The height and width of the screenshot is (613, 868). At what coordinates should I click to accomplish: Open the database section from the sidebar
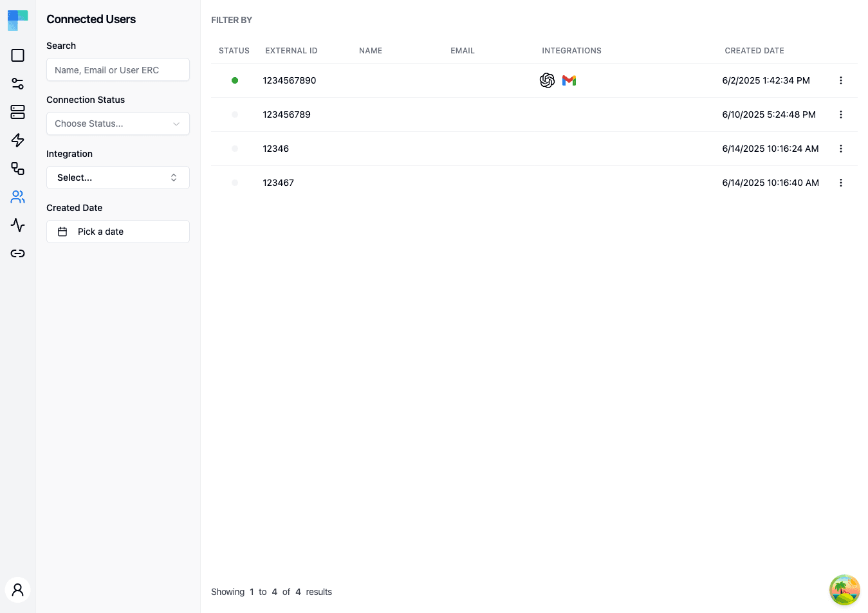pyautogui.click(x=17, y=112)
